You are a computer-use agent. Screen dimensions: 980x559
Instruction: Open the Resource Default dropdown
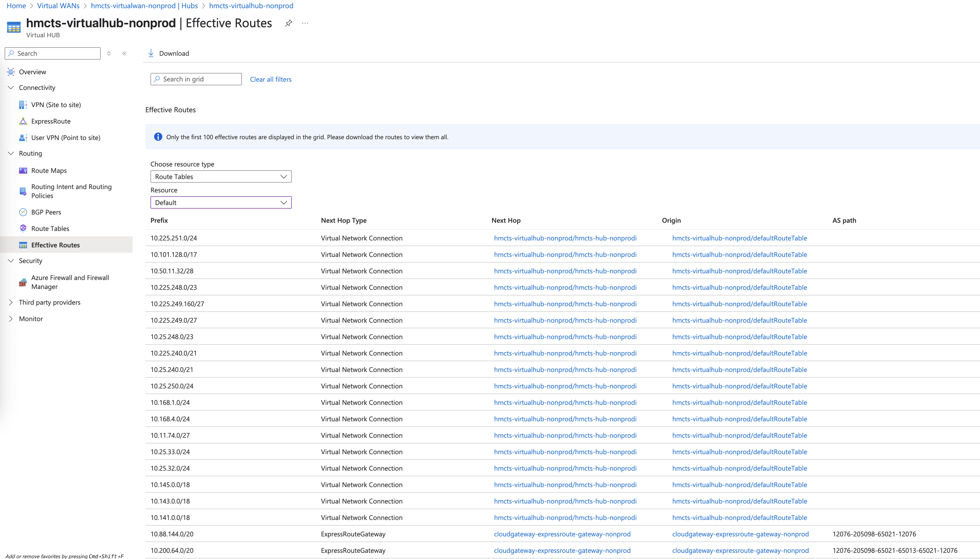(221, 202)
